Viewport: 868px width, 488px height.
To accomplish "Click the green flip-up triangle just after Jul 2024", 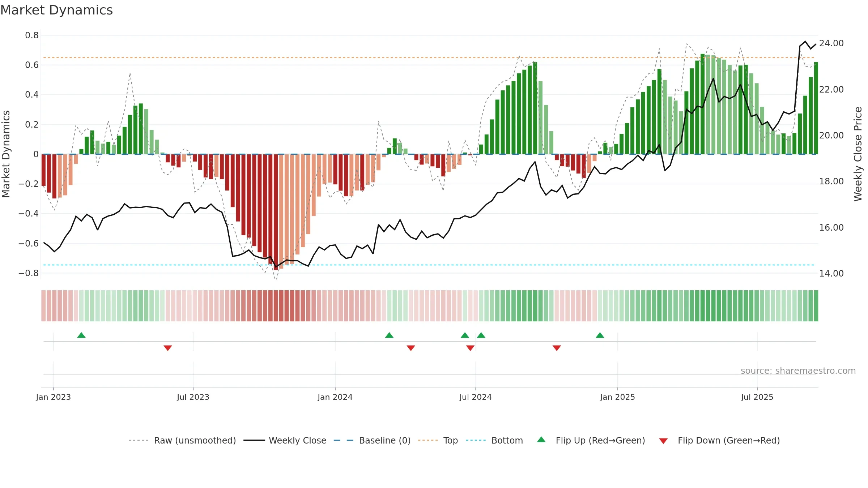I will pyautogui.click(x=481, y=335).
